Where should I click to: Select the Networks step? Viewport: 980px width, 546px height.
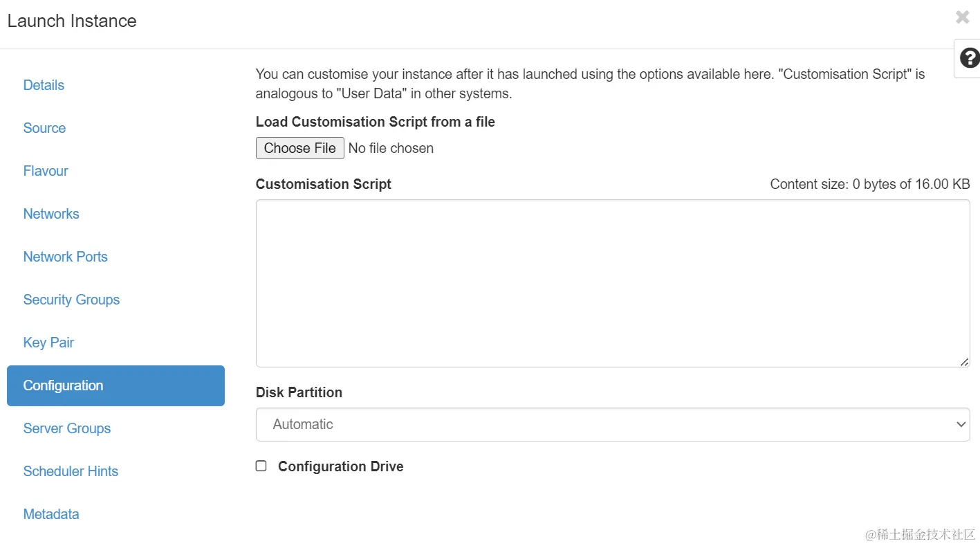(51, 214)
